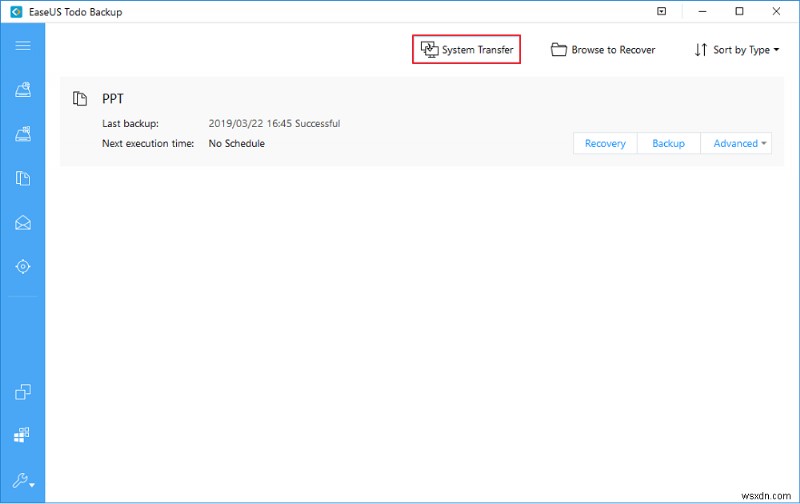This screenshot has height=504, width=800.
Task: Click System Transfer button
Action: click(x=466, y=49)
